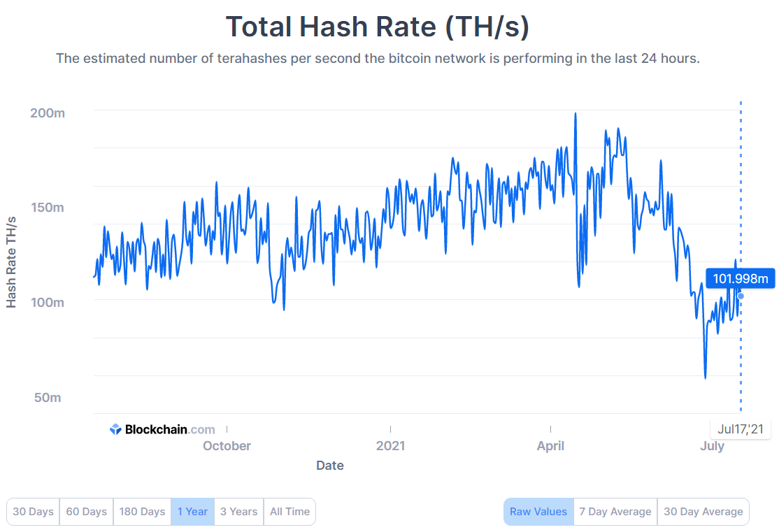Enable Raw Values display
This screenshot has height=532, width=779.
click(x=538, y=512)
